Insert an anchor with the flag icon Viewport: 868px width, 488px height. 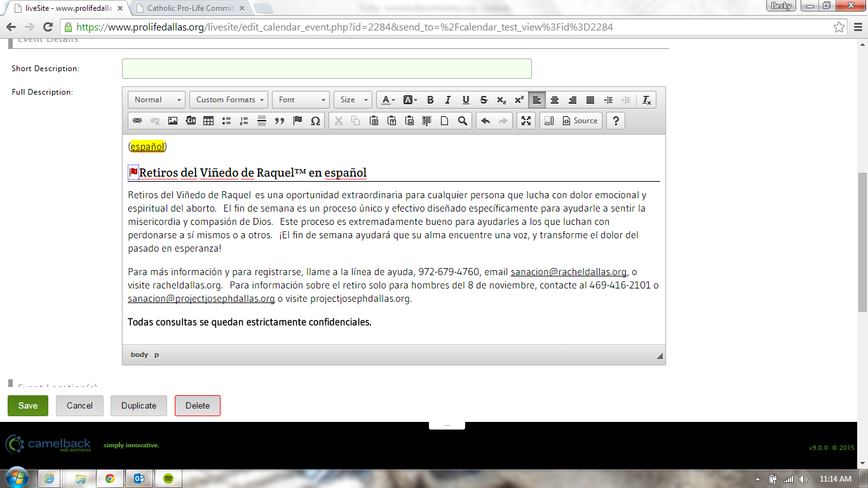(297, 121)
